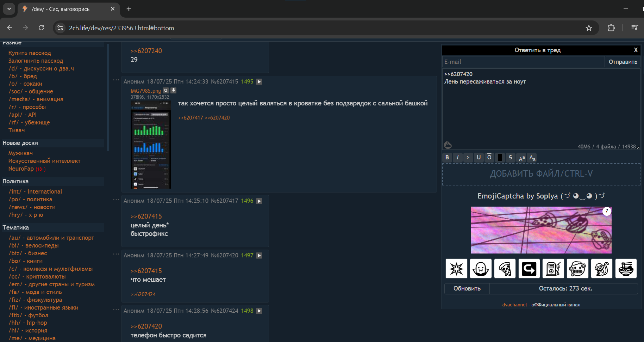The image size is (644, 342).
Task: Apply overline formatting with O button
Action: [x=489, y=158]
